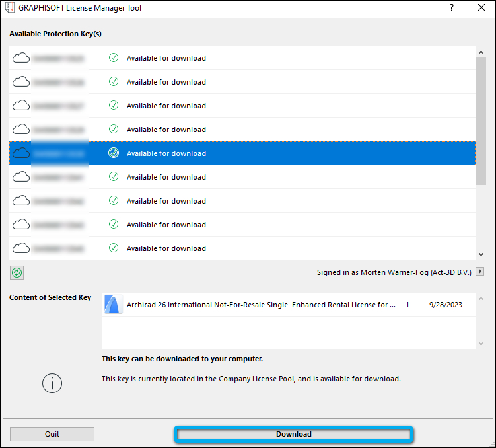This screenshot has height=448, width=496.
Task: Click the expiry date 9/28/2023
Action: tap(445, 305)
